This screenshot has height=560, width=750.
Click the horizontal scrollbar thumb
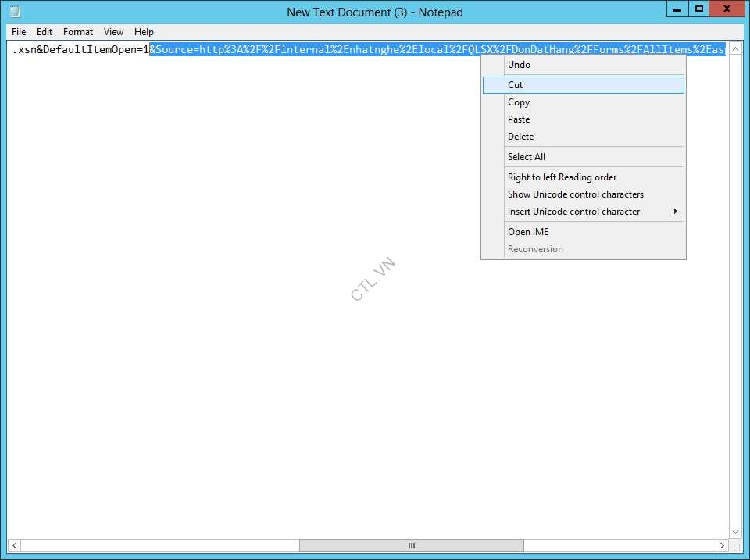[411, 546]
